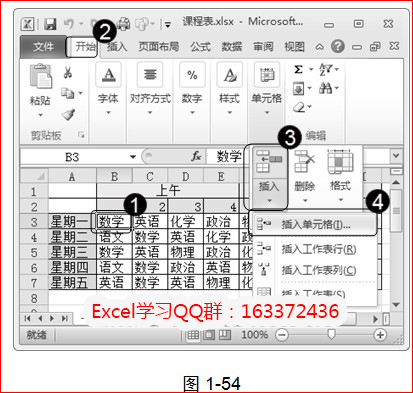Image resolution: width=413 pixels, height=393 pixels.
Task: Select the merged cell 上午
Action: click(168, 191)
